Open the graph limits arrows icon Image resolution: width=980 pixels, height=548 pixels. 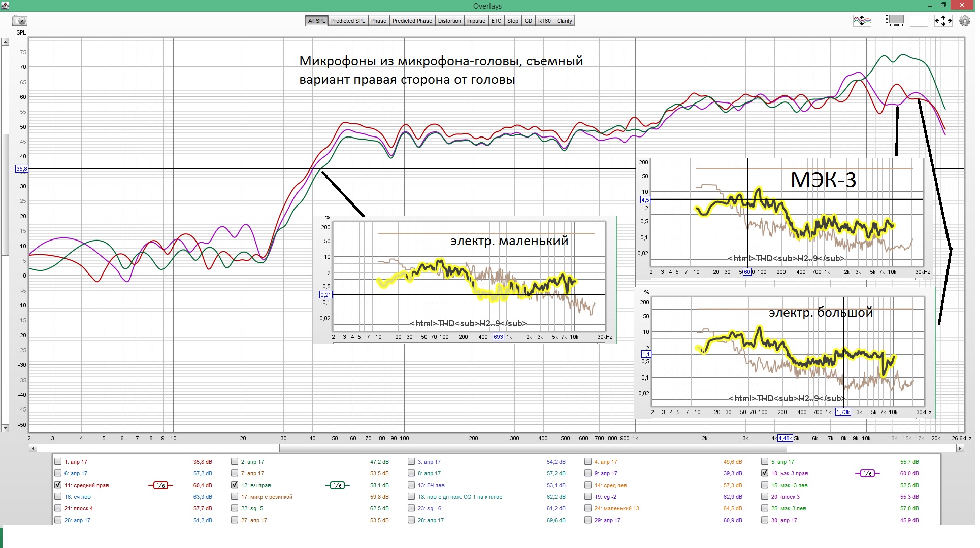tap(943, 21)
